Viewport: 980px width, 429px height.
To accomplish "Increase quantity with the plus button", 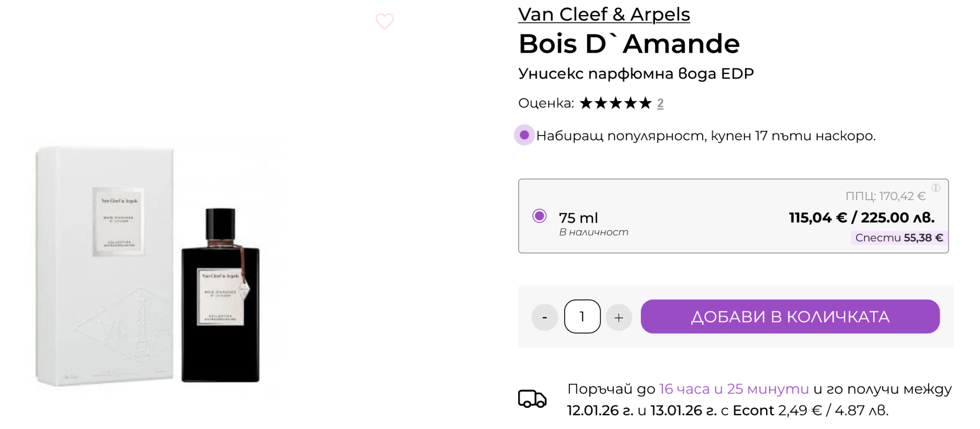I will (619, 317).
